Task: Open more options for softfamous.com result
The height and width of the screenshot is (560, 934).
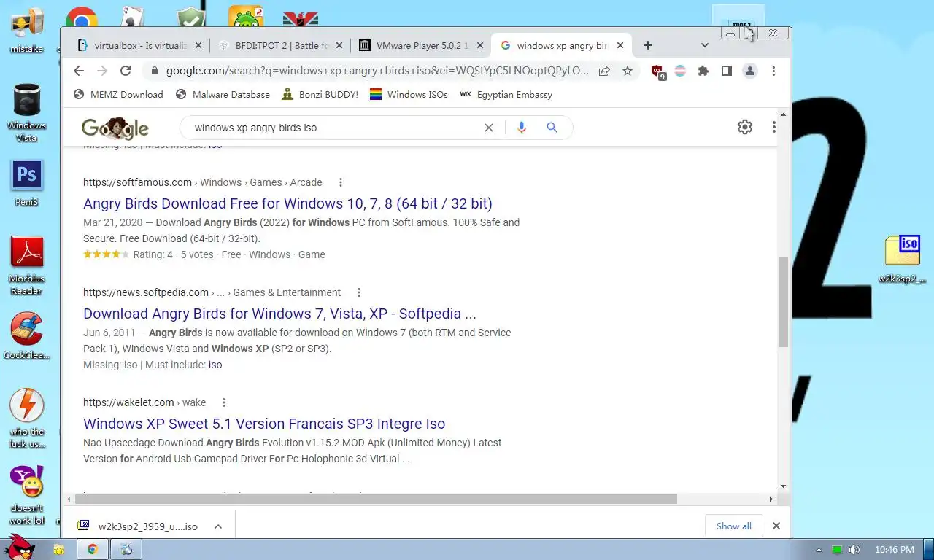Action: 340,182
